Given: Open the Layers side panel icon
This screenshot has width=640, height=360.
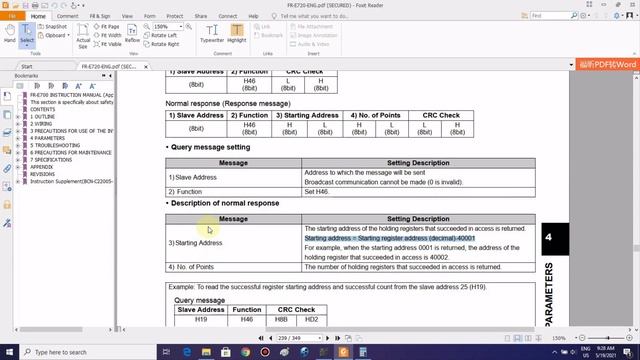Looking at the screenshot, I should tap(7, 132).
